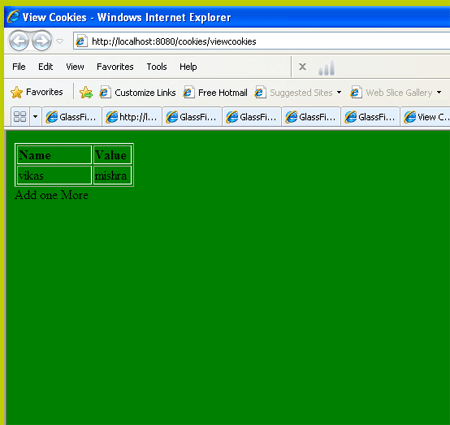The image size is (450, 425).
Task: Click the Quick Tabs grid icon
Action: [x=20, y=117]
